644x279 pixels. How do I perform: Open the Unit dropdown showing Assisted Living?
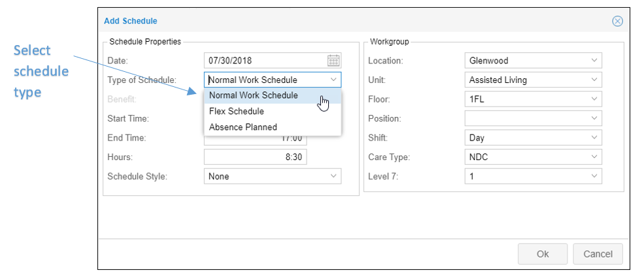[533, 80]
